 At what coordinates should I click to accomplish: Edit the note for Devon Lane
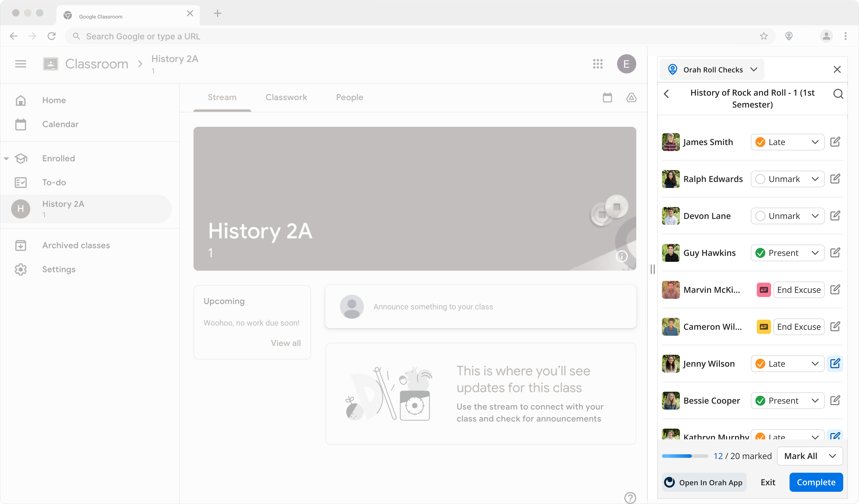[835, 216]
